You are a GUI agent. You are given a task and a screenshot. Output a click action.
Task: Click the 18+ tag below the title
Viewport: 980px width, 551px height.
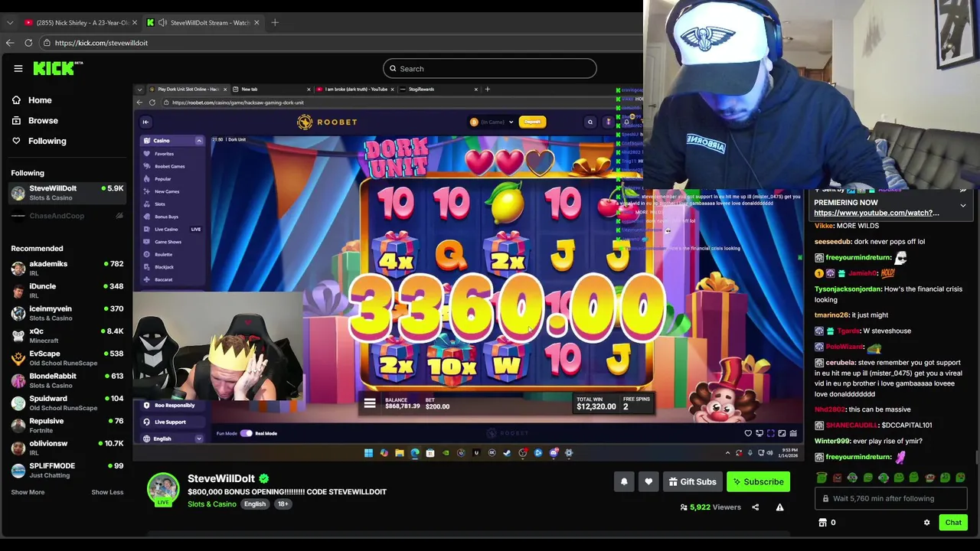283,504
